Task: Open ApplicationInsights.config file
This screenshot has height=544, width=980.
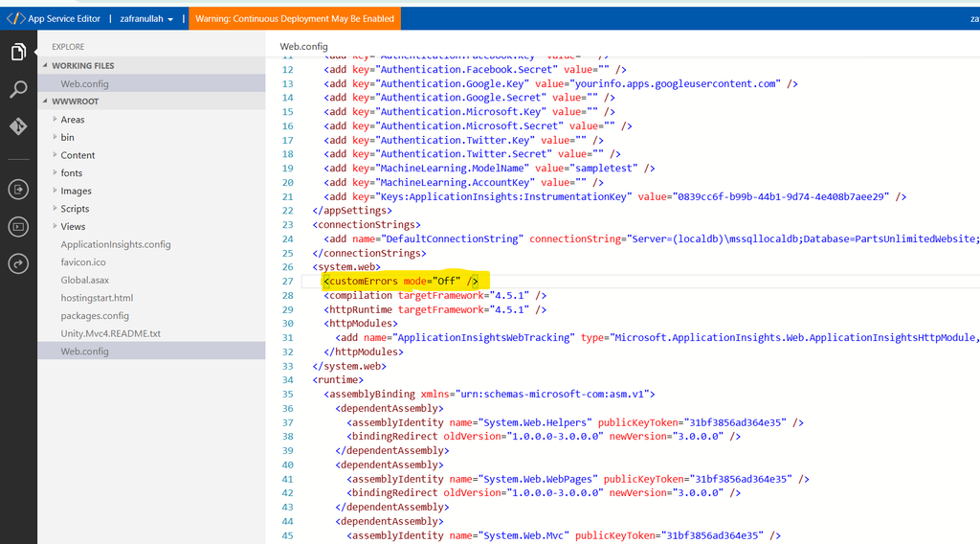Action: tap(116, 244)
